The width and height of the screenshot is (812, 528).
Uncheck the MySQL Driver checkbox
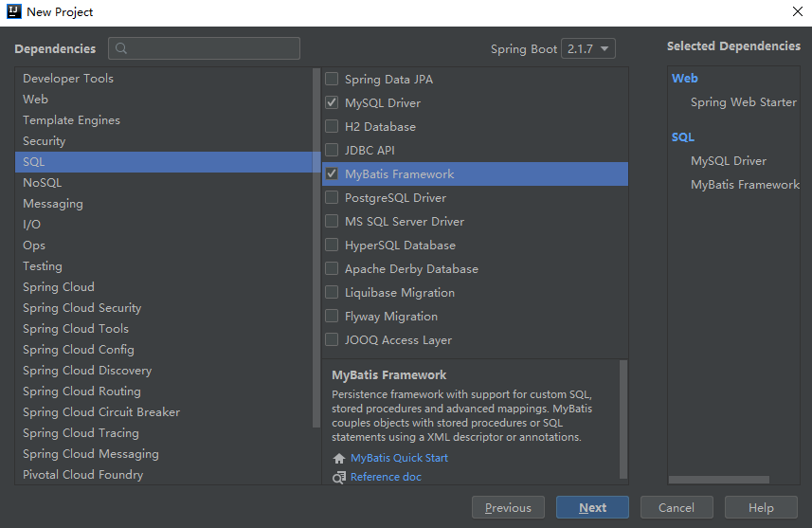point(332,102)
